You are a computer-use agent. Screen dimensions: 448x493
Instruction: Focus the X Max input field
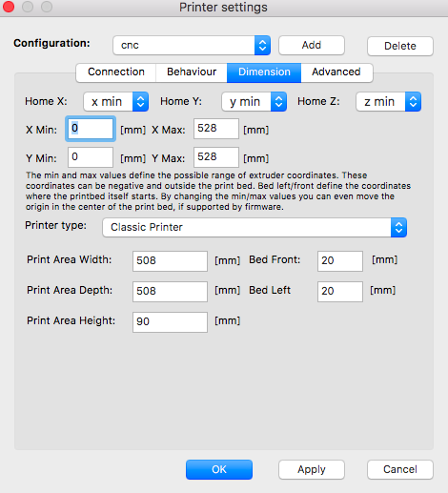216,129
